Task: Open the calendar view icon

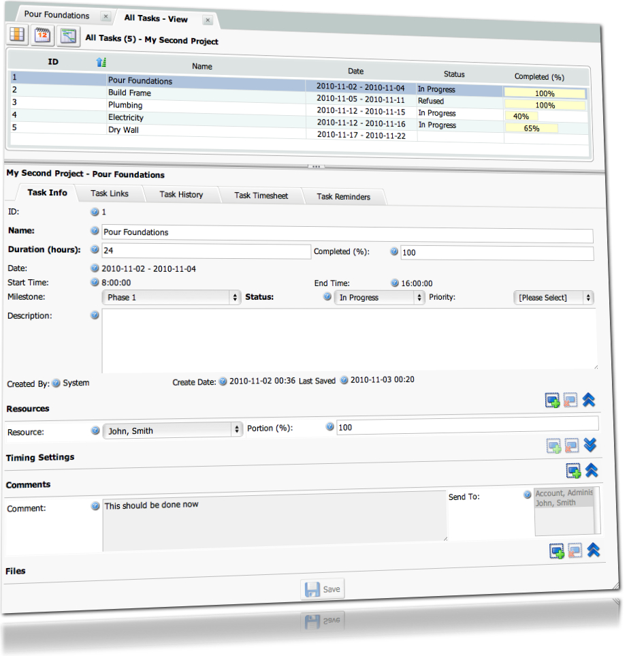Action: tap(43, 35)
